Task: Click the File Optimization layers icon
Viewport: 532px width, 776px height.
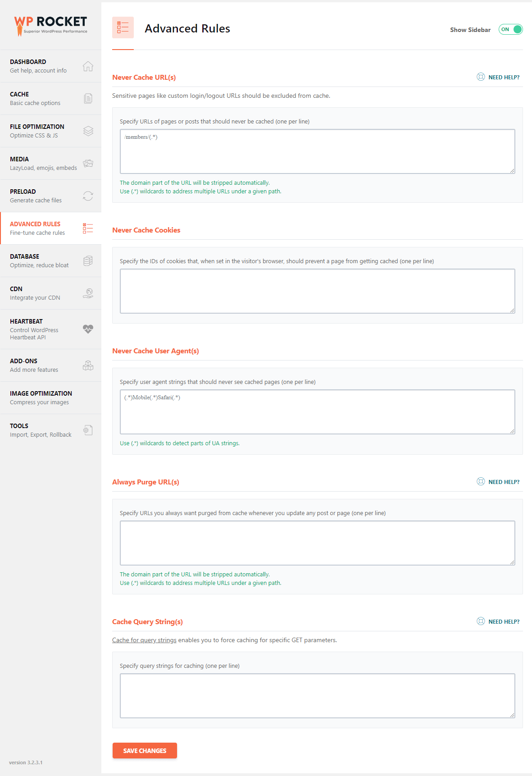Action: click(x=88, y=131)
